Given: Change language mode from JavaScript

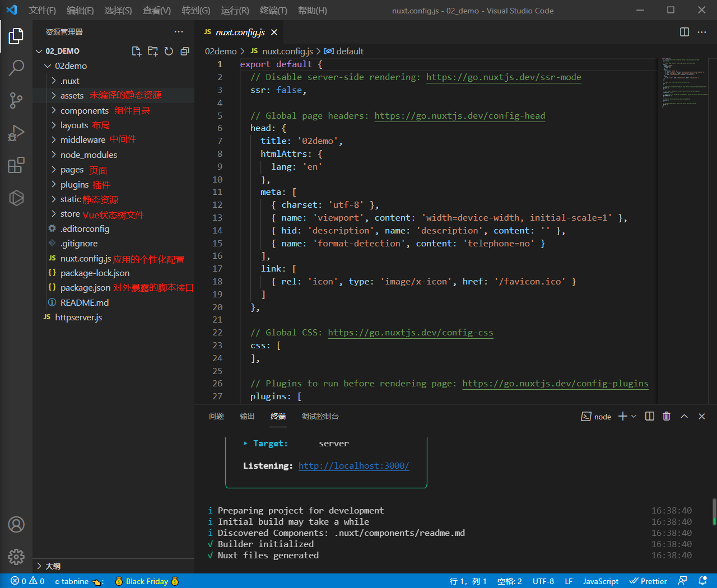Looking at the screenshot, I should pyautogui.click(x=600, y=581).
